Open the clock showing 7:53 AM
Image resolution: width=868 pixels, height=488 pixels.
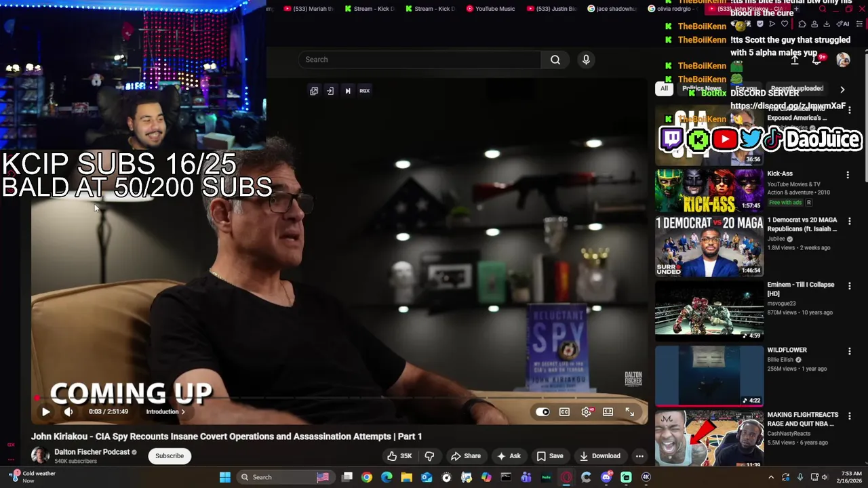850,477
